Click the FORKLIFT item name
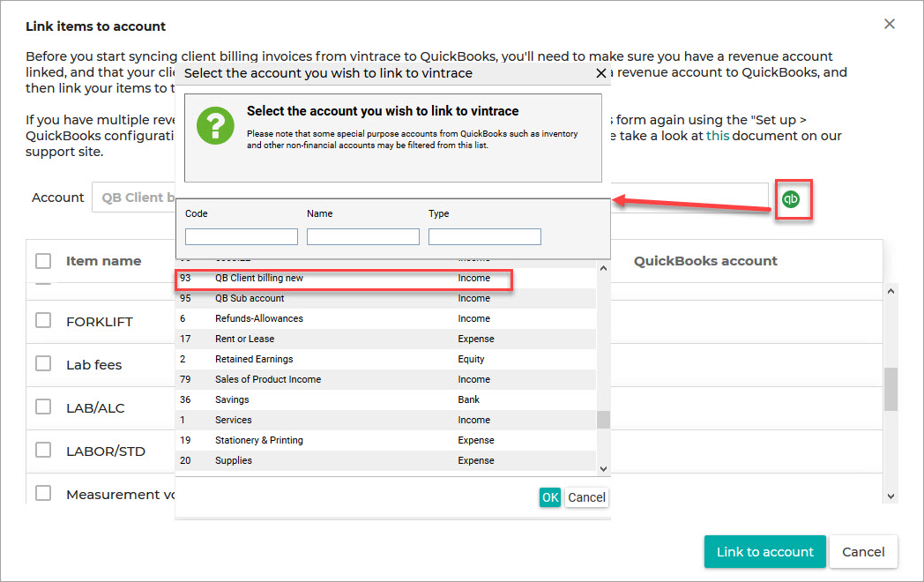 [x=99, y=321]
